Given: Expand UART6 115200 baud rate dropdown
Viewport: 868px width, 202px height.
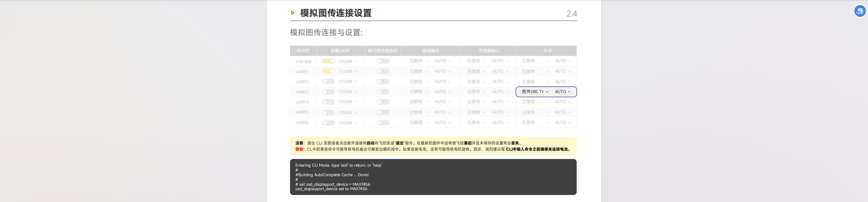Looking at the screenshot, I should pos(347,123).
